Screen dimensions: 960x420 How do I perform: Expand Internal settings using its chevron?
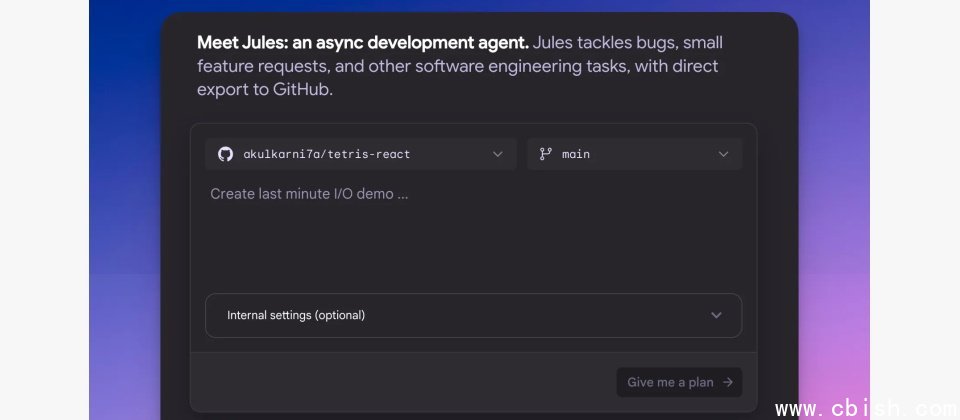pos(716,315)
